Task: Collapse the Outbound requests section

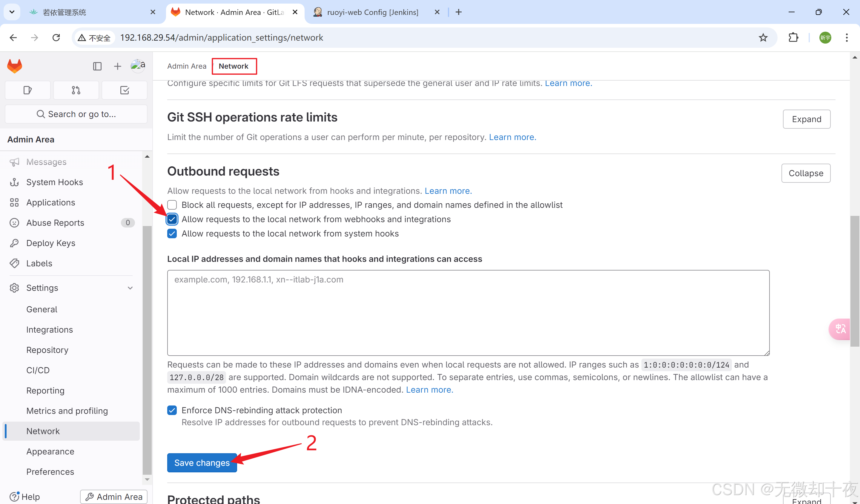Action: (806, 173)
